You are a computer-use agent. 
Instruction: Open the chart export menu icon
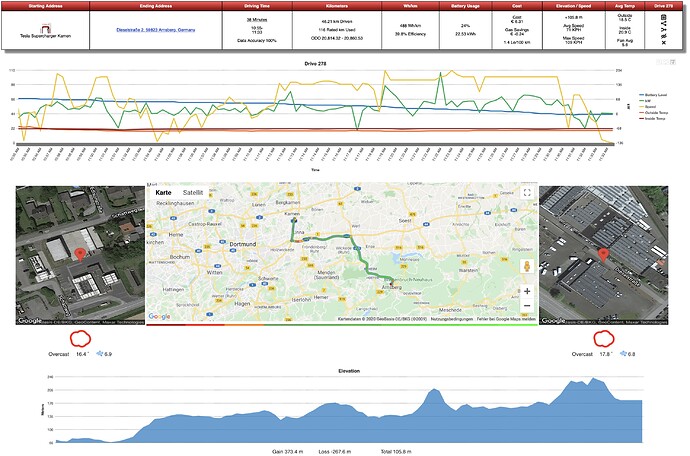672,63
